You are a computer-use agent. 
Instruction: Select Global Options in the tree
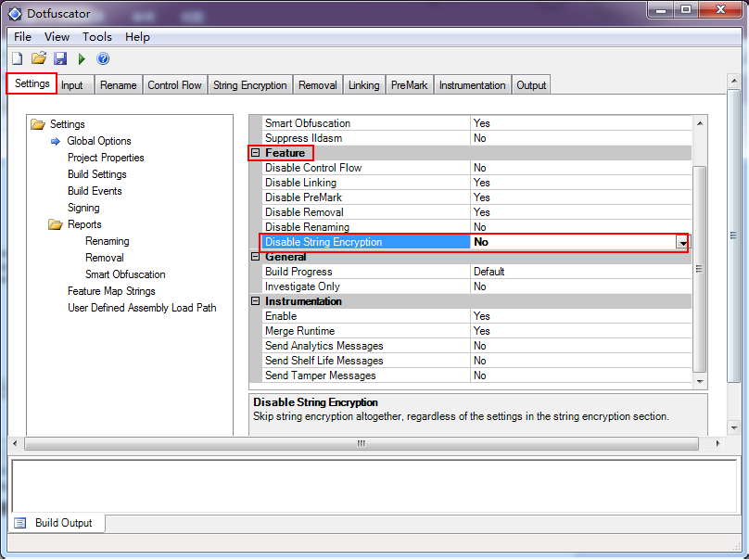tap(99, 141)
